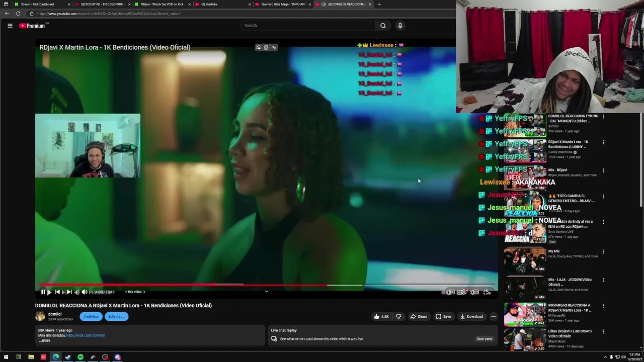
Task: Click the overlay translate icon atop video
Action: (274, 47)
